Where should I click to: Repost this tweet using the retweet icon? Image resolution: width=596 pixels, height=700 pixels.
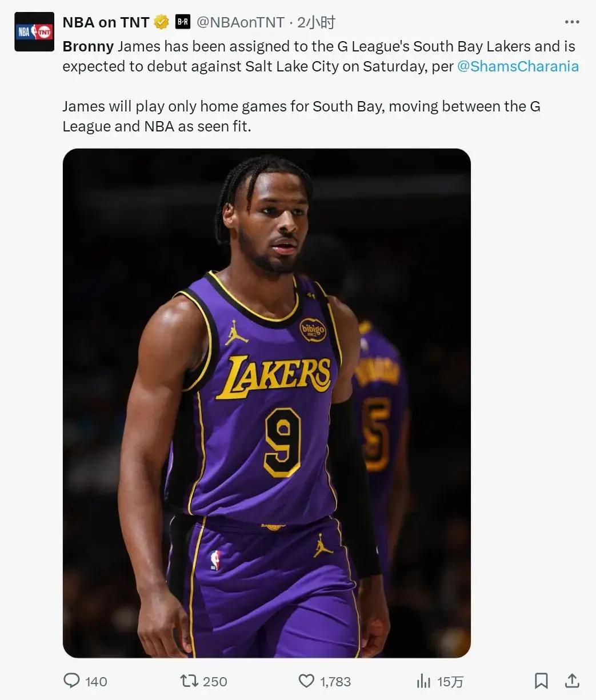pos(189,681)
